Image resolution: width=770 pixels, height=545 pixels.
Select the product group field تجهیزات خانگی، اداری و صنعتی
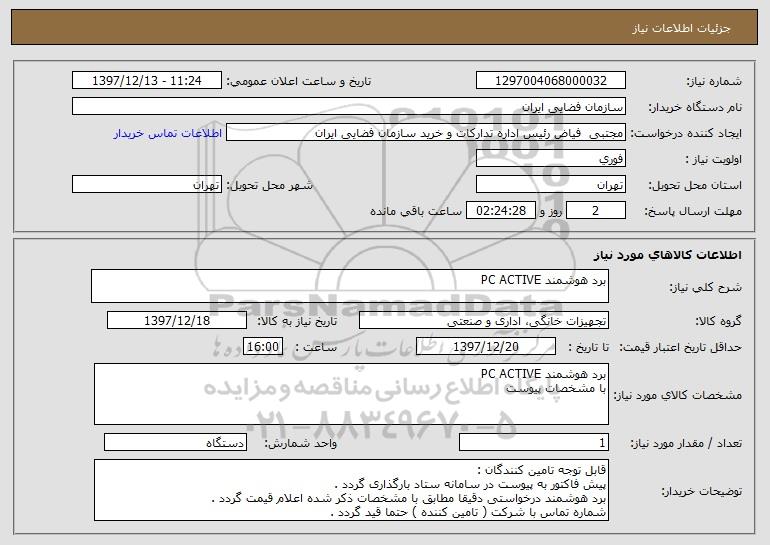(484, 320)
